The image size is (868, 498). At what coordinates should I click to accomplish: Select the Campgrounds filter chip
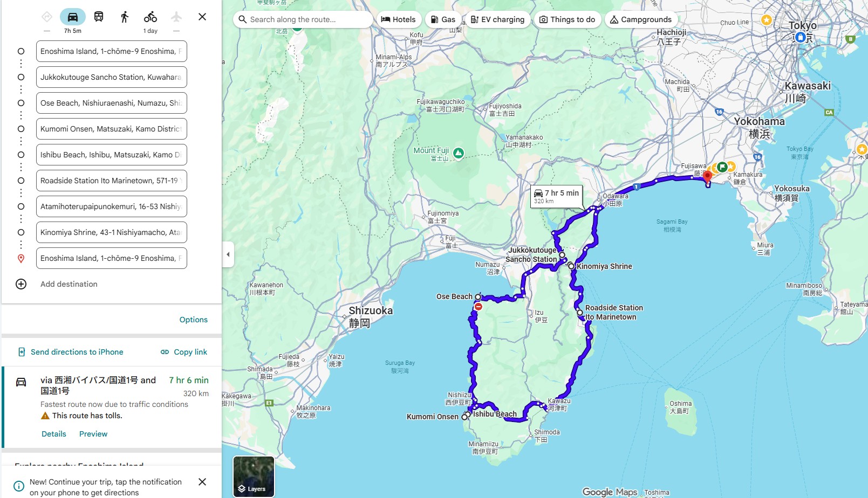tap(641, 19)
